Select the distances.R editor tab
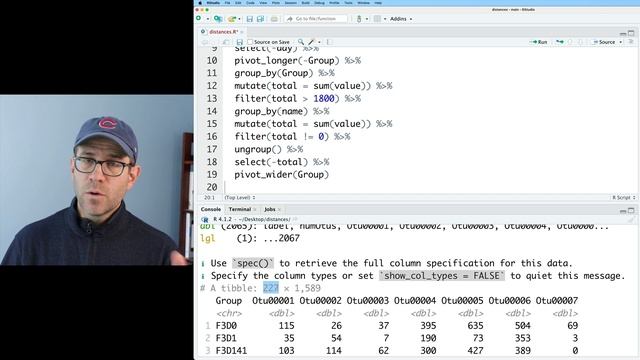 point(223,31)
